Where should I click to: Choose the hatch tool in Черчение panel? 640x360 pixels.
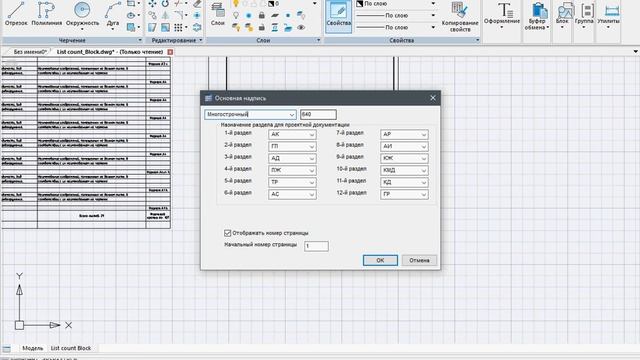click(131, 27)
